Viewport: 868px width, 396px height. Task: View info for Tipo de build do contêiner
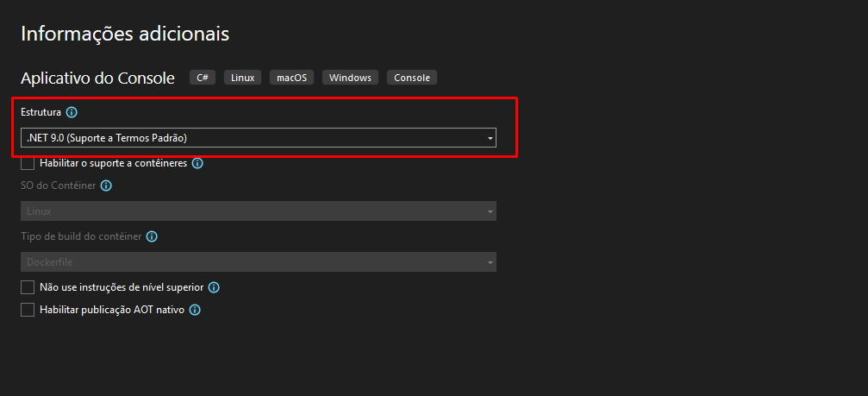coord(152,236)
